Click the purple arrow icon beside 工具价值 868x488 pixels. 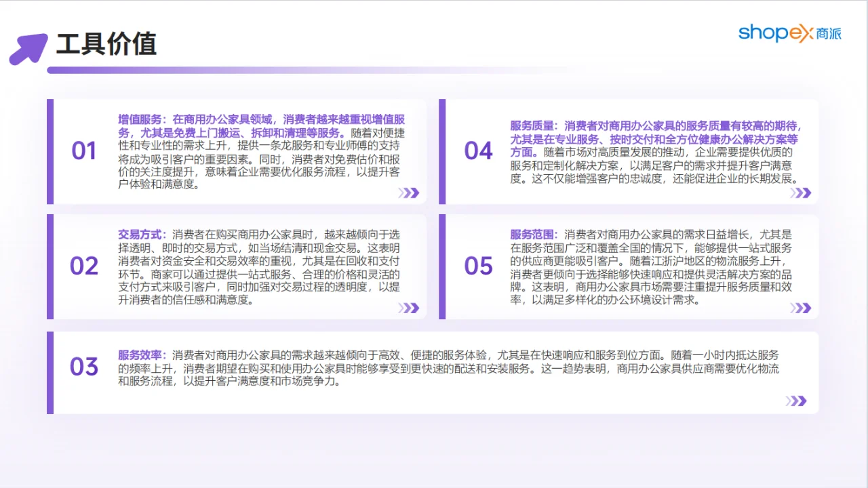tap(28, 49)
